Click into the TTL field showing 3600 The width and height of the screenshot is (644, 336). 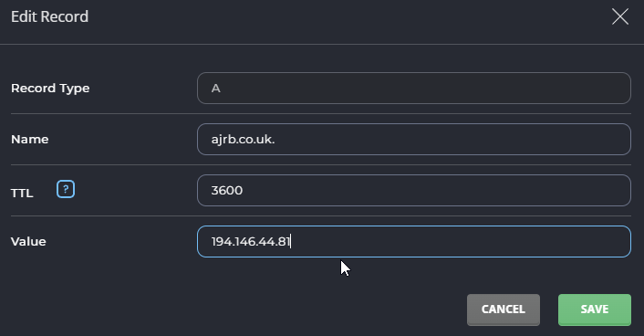point(414,191)
